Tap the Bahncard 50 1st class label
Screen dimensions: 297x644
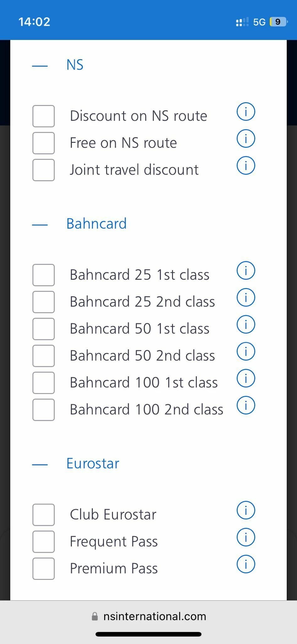point(139,329)
